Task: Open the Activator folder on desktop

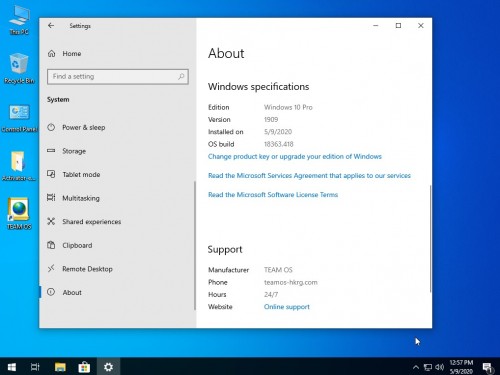Action: coord(18,166)
